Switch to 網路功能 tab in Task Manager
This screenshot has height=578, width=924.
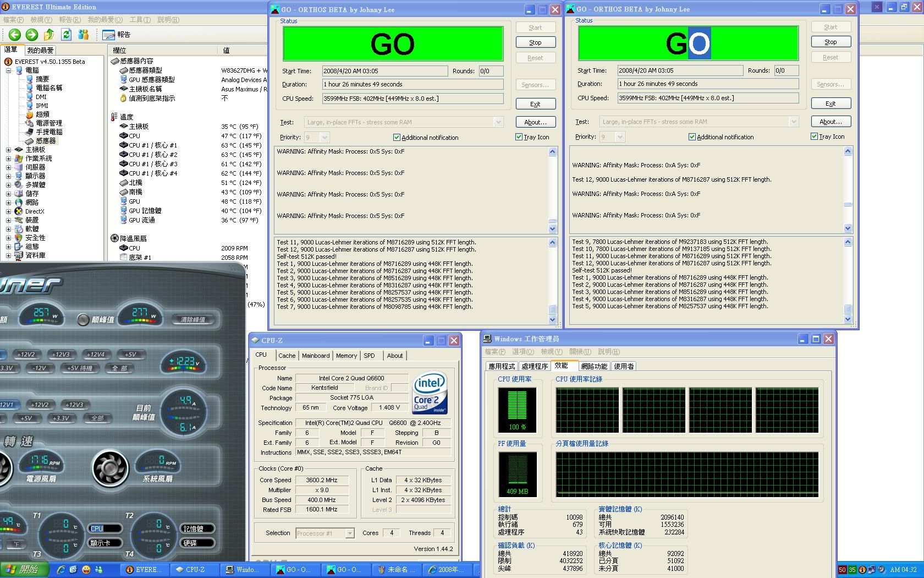tap(594, 366)
